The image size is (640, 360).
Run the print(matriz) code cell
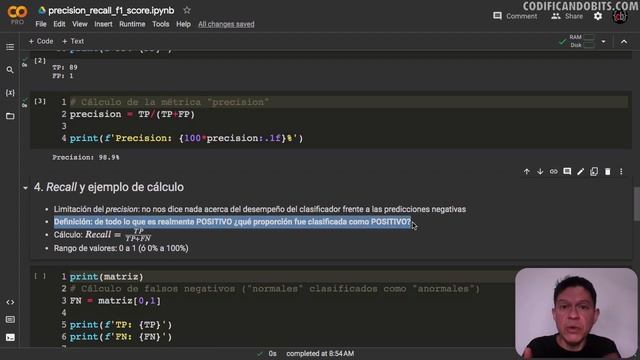click(x=40, y=276)
